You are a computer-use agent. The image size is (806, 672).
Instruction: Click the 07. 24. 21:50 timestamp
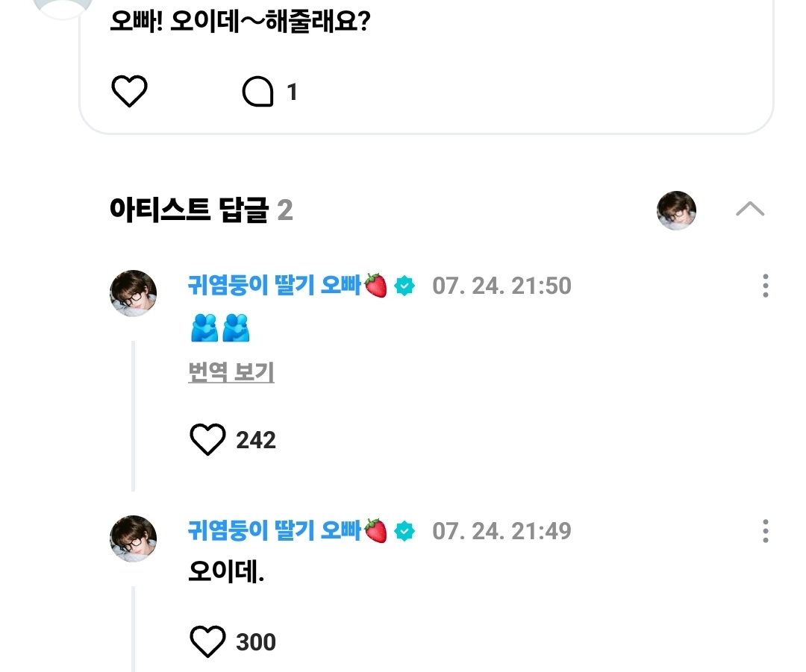pyautogui.click(x=502, y=286)
